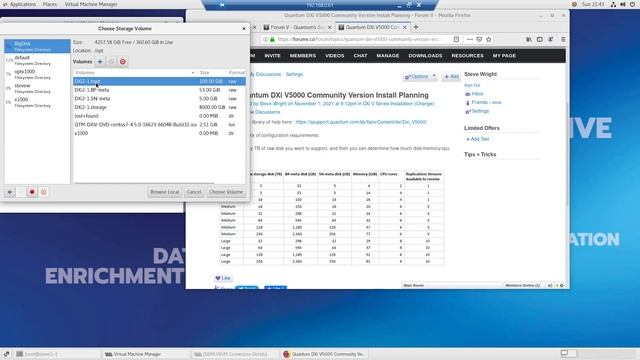Click the Browse Local button
640x360 pixels.
pos(164,192)
